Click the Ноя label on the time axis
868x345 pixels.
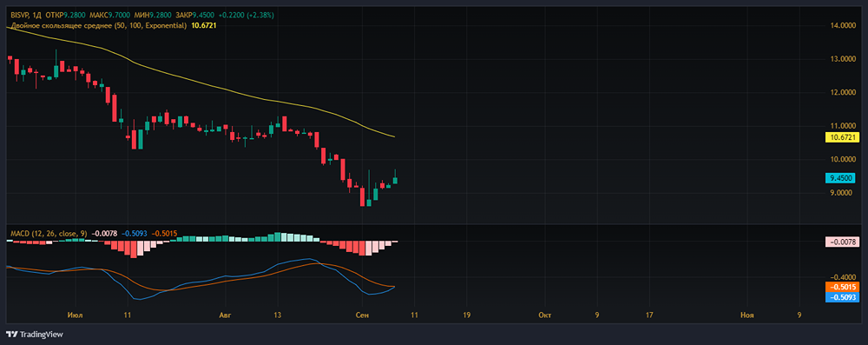(746, 315)
